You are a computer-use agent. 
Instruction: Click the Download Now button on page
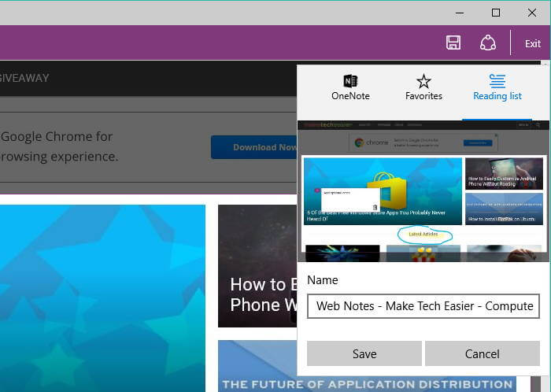tap(254, 147)
